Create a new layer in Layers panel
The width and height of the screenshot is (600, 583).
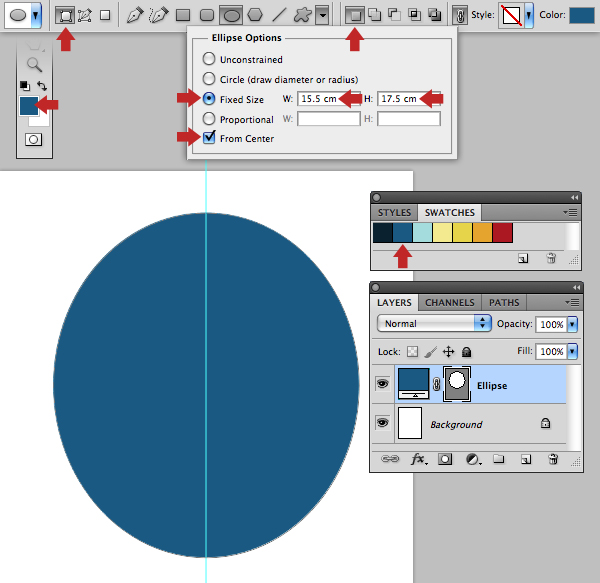526,459
